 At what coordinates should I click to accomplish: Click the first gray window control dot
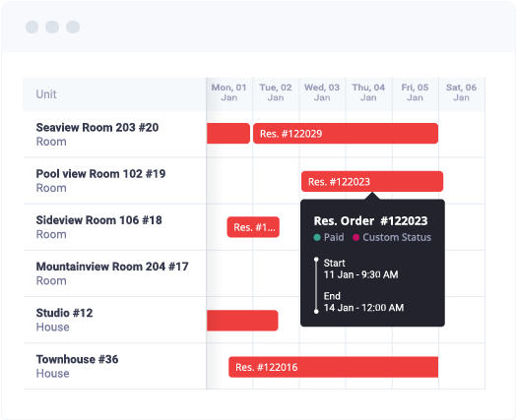tap(32, 27)
